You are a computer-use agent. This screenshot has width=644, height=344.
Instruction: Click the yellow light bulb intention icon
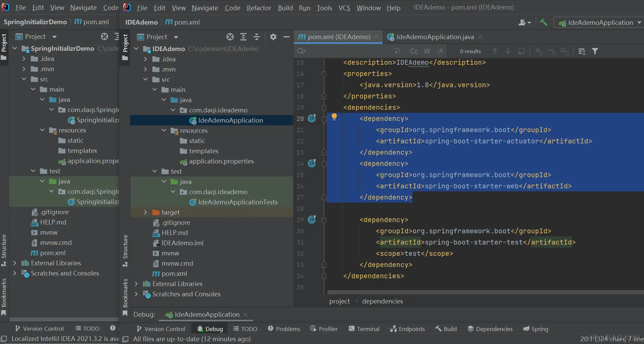pyautogui.click(x=334, y=117)
